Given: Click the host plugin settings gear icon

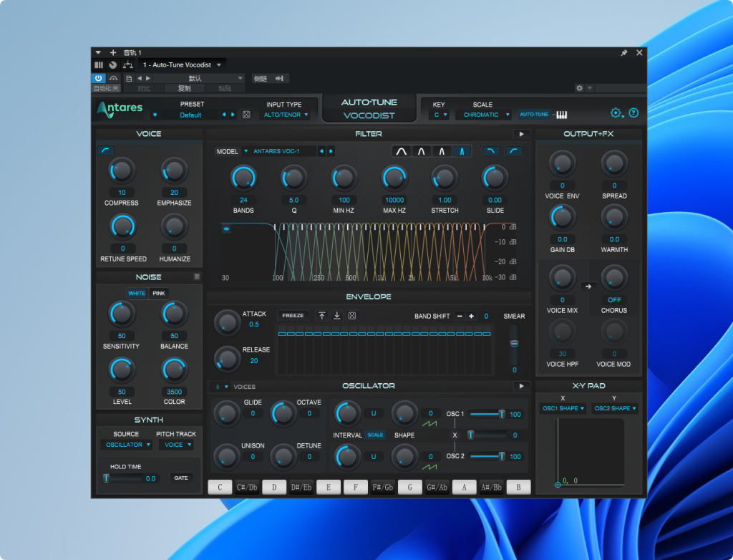Looking at the screenshot, I should click(x=580, y=88).
